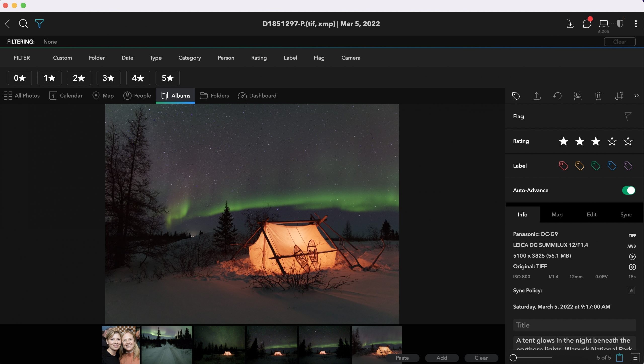Toggle the flag icon for this photo
Image resolution: width=644 pixels, height=364 pixels.
point(628,116)
